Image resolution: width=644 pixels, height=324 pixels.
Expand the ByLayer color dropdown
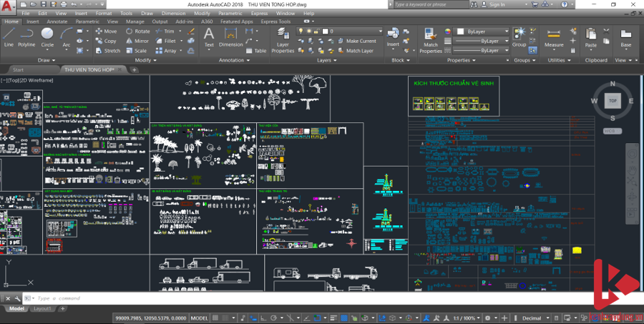coord(483,31)
